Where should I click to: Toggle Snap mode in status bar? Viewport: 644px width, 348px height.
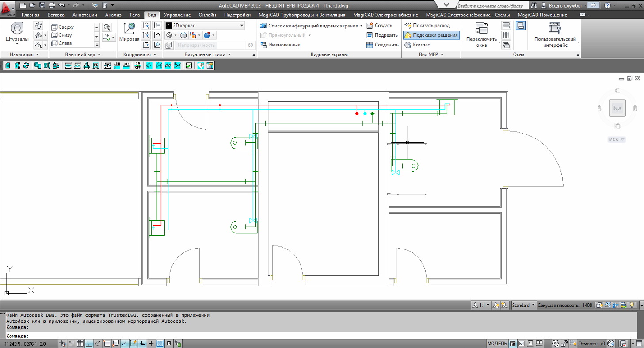point(71,344)
